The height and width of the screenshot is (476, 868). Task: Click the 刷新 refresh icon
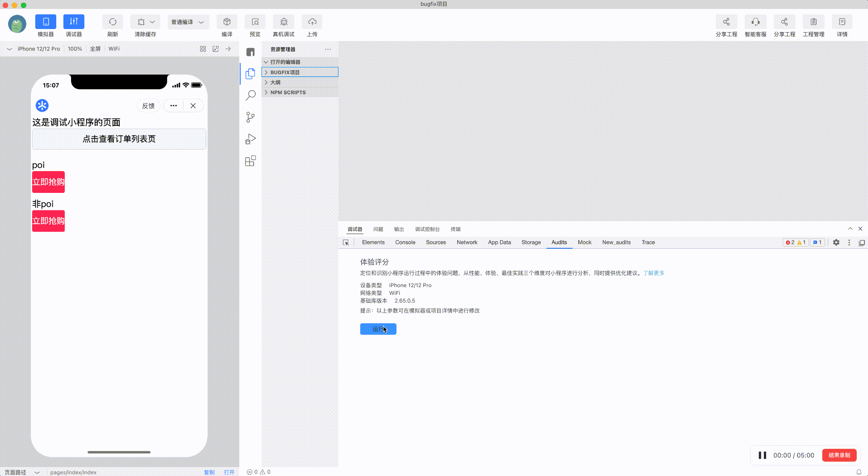tap(113, 22)
